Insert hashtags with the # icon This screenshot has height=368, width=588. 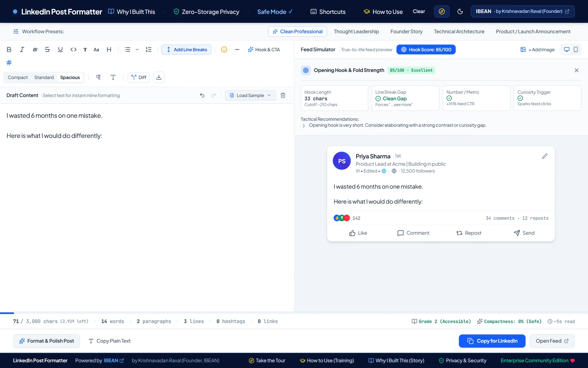[x=9, y=62]
